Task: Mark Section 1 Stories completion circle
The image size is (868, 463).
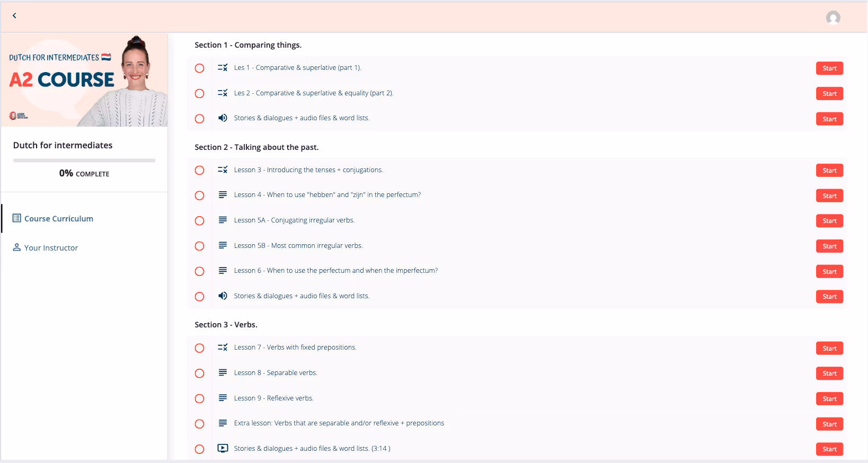Action: click(199, 119)
